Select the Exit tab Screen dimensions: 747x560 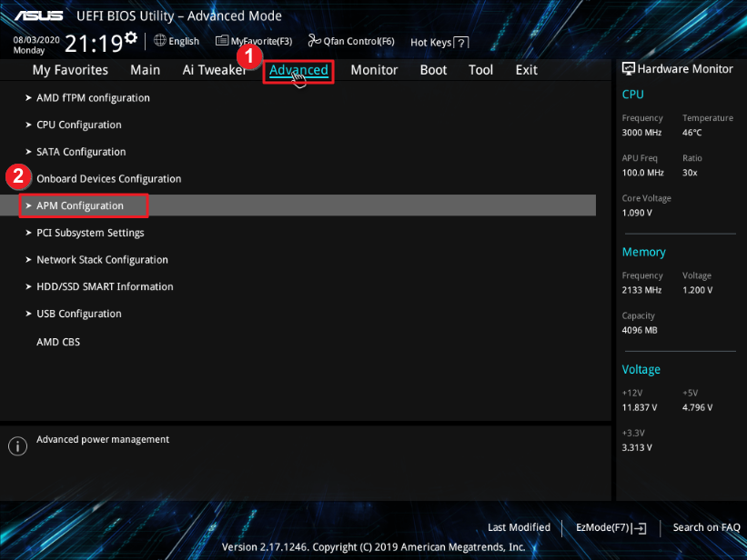527,70
